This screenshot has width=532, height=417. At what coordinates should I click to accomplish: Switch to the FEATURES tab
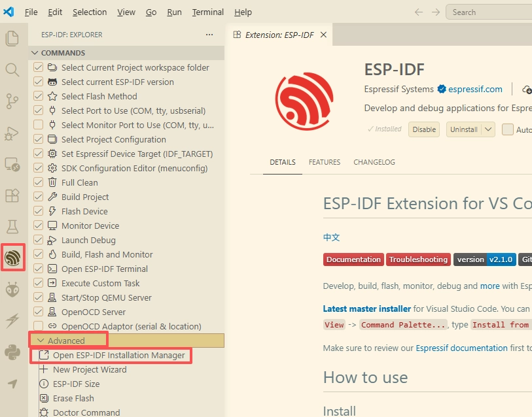325,162
